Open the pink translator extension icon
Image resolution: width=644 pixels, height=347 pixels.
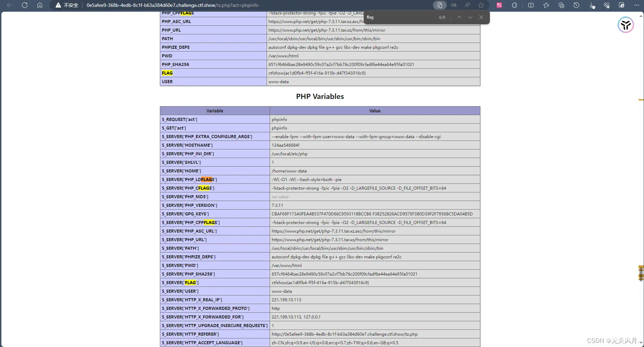[x=499, y=5]
